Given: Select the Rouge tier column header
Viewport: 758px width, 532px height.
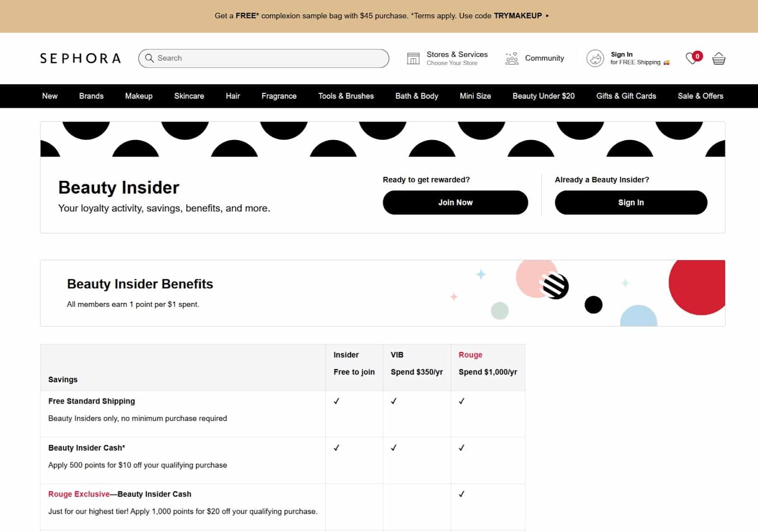Looking at the screenshot, I should coord(470,355).
